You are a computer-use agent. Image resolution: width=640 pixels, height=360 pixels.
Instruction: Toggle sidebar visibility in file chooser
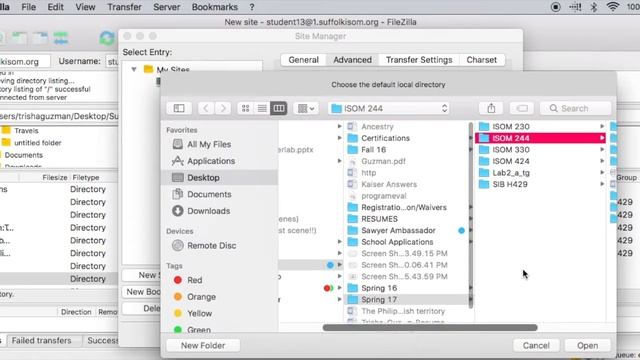click(179, 108)
